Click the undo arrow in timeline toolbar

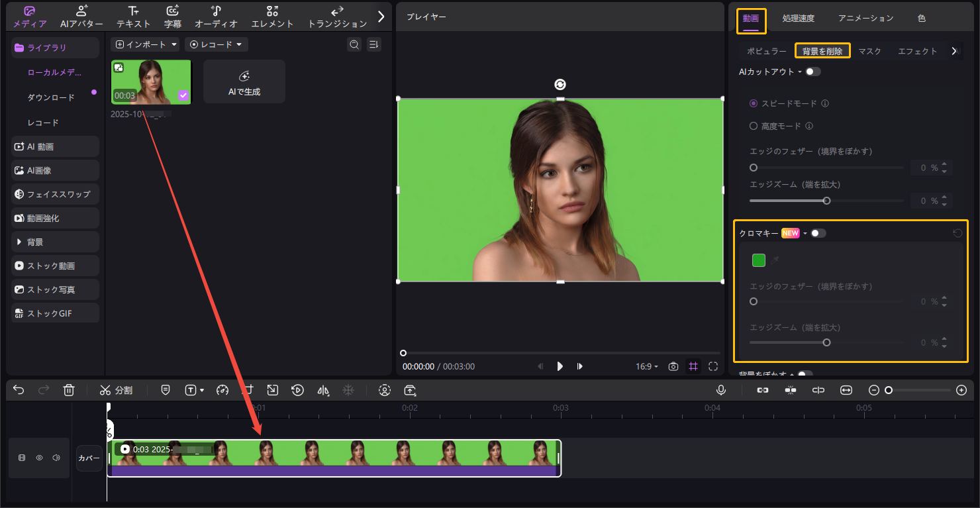pyautogui.click(x=19, y=390)
